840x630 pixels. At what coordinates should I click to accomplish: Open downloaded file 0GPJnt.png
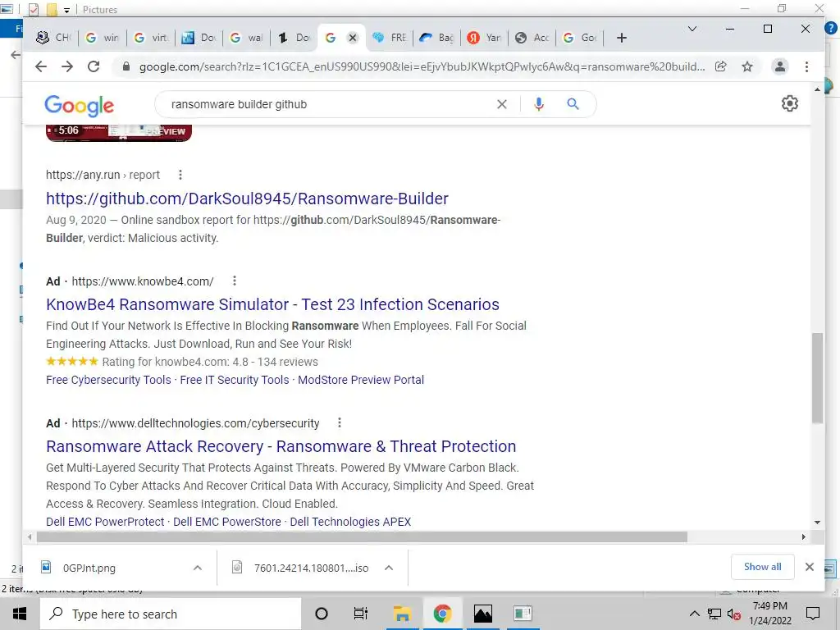click(89, 568)
